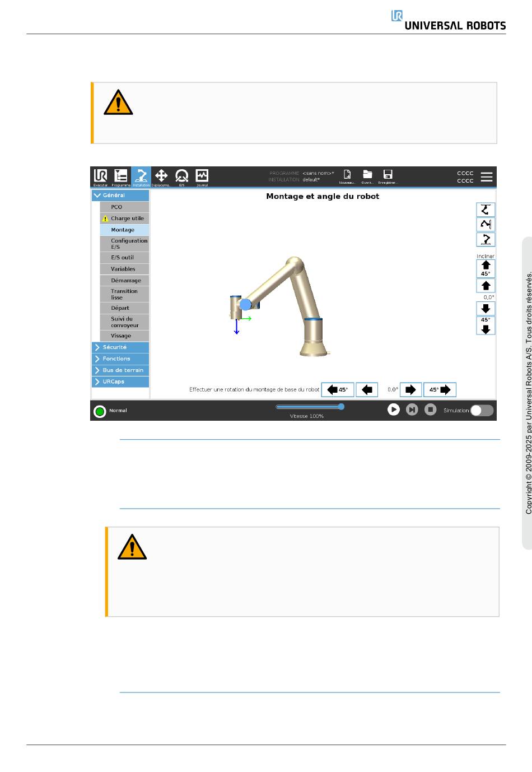Viewport: 532px width, 772px height.
Task: Tilt robot up by small increment arrow
Action: pyautogui.click(x=486, y=286)
